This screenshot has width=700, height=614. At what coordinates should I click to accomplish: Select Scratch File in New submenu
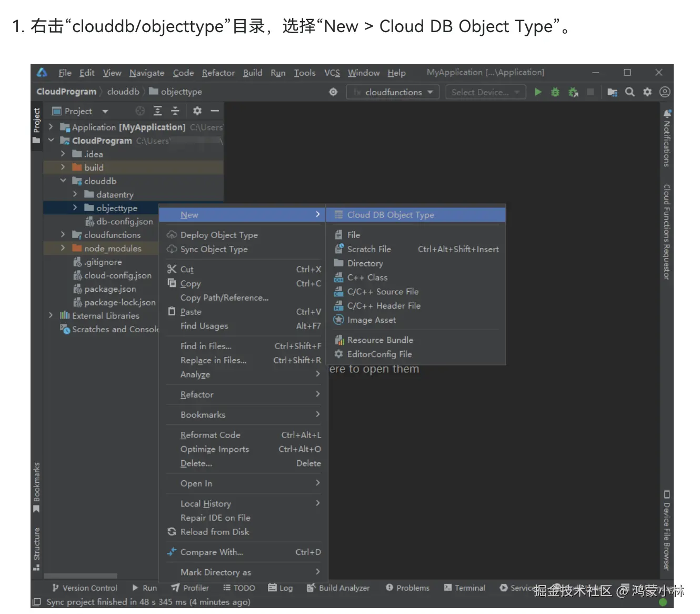416,249
